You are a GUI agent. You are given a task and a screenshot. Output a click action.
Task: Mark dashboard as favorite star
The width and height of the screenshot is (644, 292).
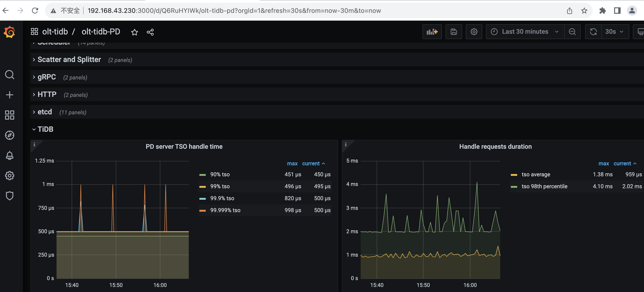pyautogui.click(x=135, y=32)
